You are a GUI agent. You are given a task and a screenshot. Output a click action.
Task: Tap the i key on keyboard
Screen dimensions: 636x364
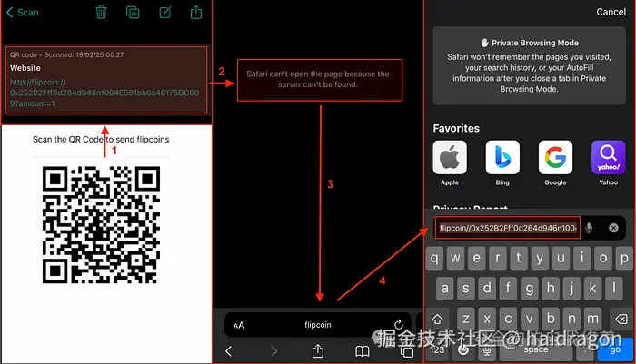[x=581, y=258]
